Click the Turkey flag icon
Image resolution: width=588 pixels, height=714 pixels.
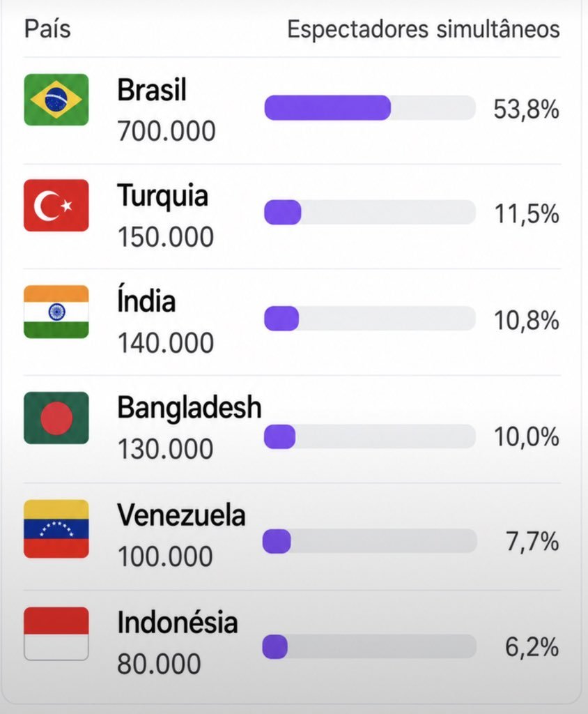56,206
